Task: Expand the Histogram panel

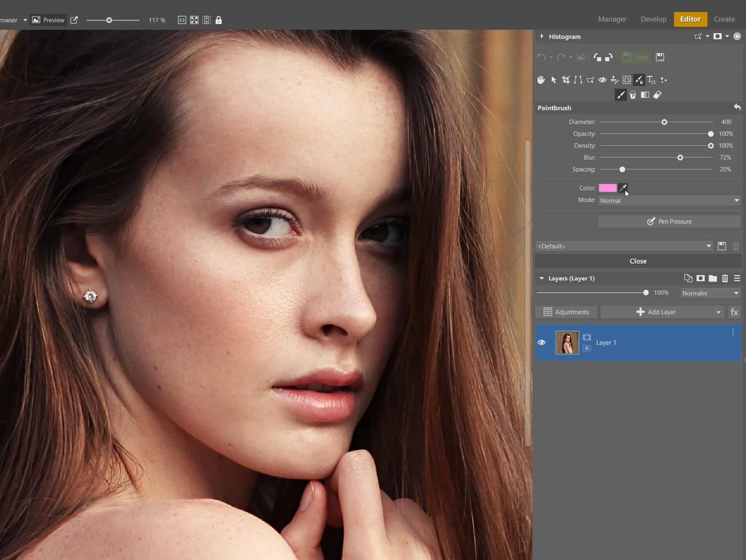Action: click(542, 36)
